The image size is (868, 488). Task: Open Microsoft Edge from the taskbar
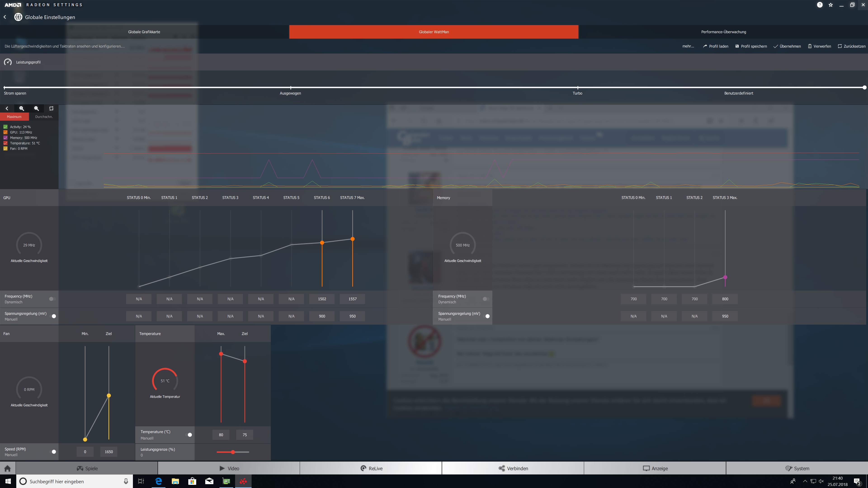pyautogui.click(x=158, y=481)
